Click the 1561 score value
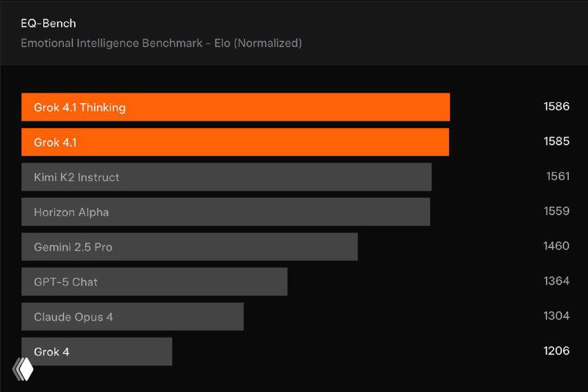Viewport: 588px width, 392px height. coord(557,177)
